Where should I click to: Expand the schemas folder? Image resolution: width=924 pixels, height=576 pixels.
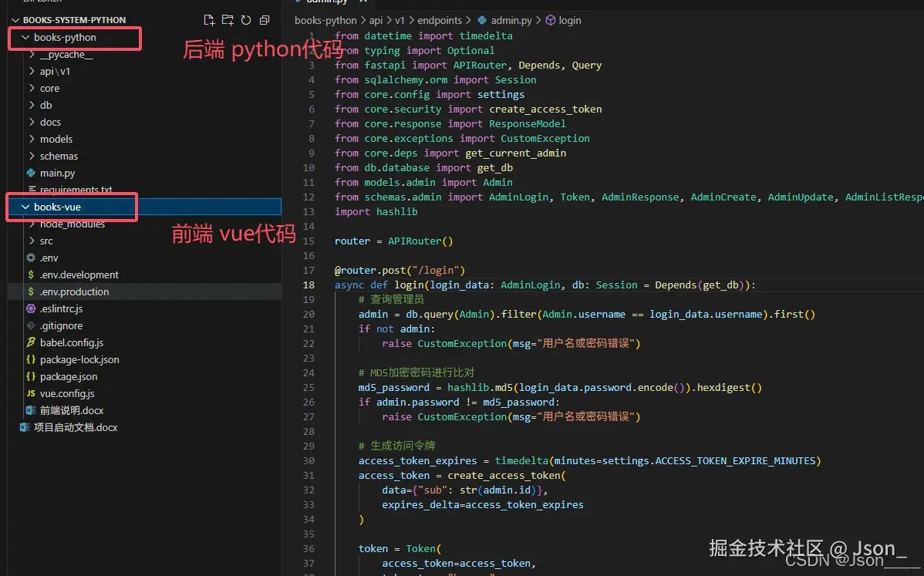click(x=32, y=156)
